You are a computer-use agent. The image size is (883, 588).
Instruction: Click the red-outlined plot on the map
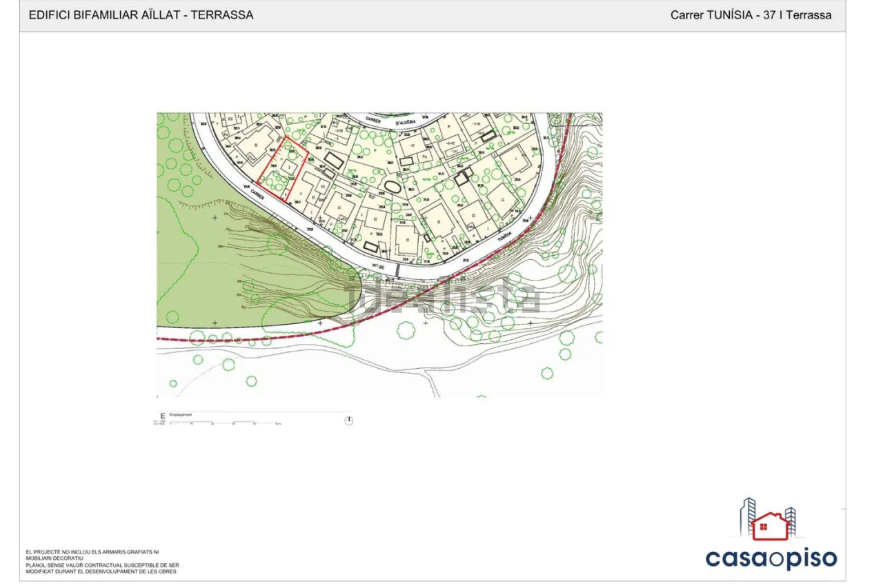[282, 169]
